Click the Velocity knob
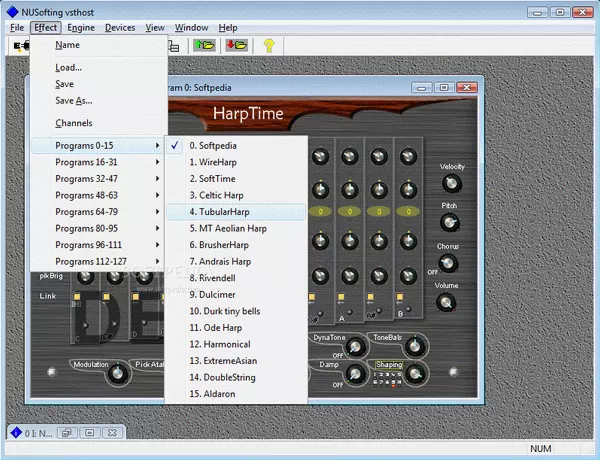Image resolution: width=600 pixels, height=460 pixels. 451,184
